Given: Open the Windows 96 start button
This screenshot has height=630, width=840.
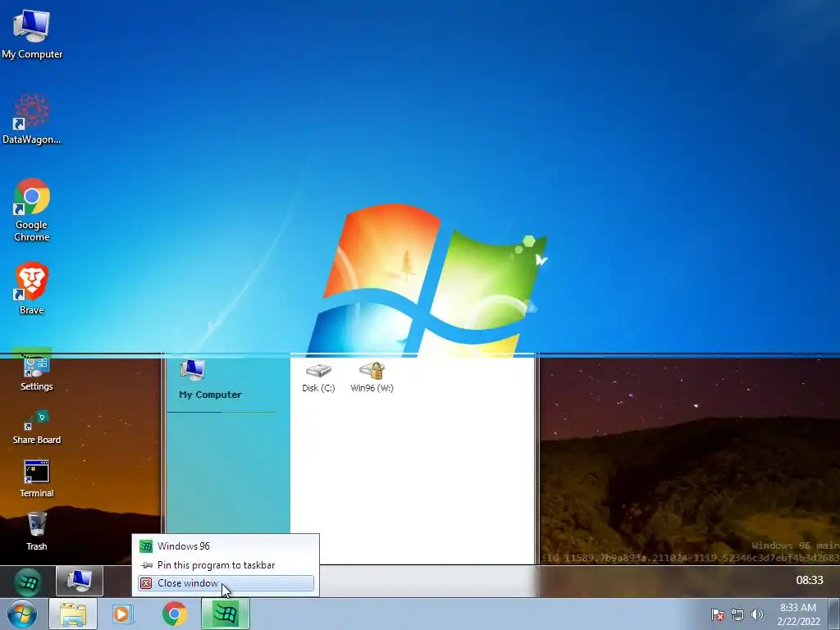Looking at the screenshot, I should coord(27,582).
